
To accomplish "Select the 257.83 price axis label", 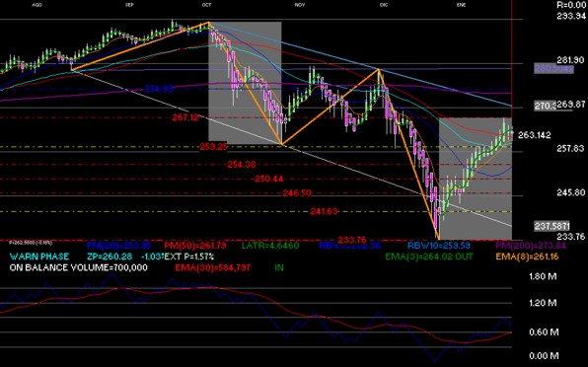I will pos(570,148).
